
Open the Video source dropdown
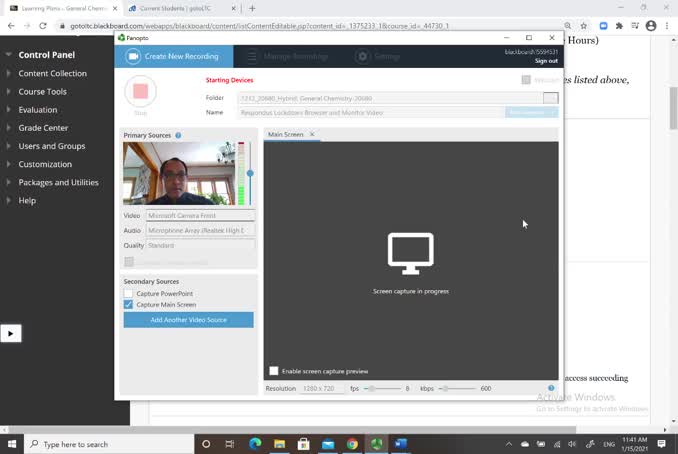(200, 215)
